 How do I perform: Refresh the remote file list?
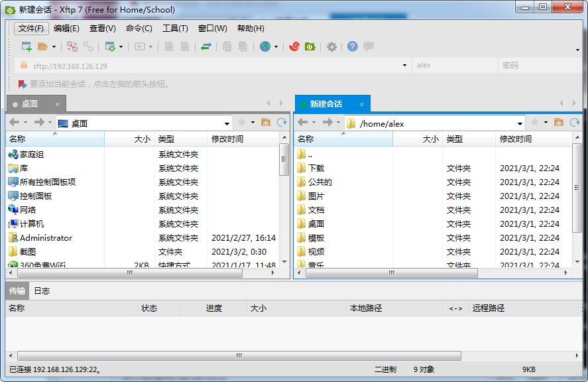click(x=574, y=122)
